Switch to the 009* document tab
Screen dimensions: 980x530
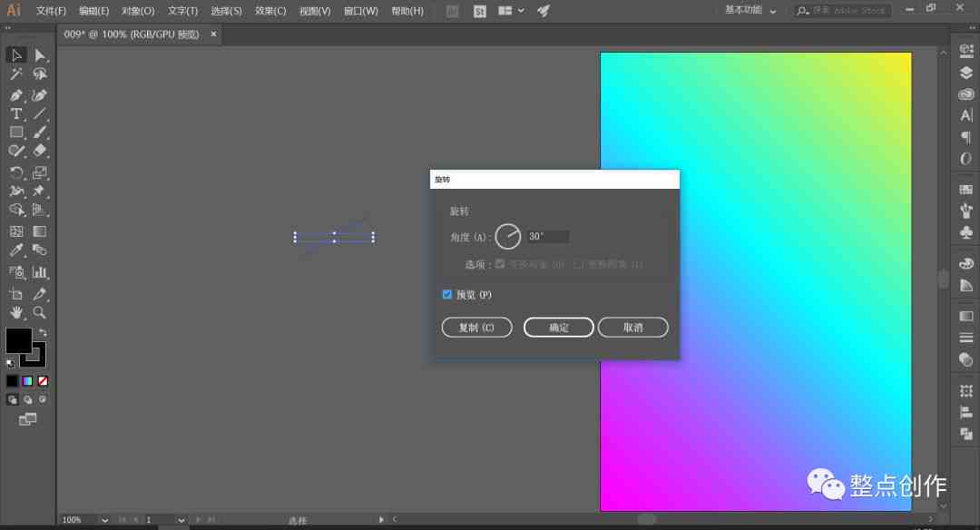132,34
